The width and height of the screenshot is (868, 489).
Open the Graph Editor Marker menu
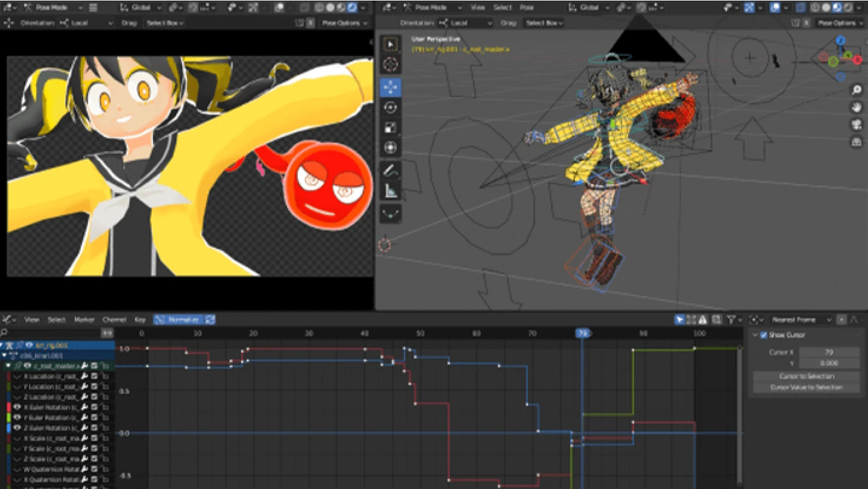coord(84,320)
